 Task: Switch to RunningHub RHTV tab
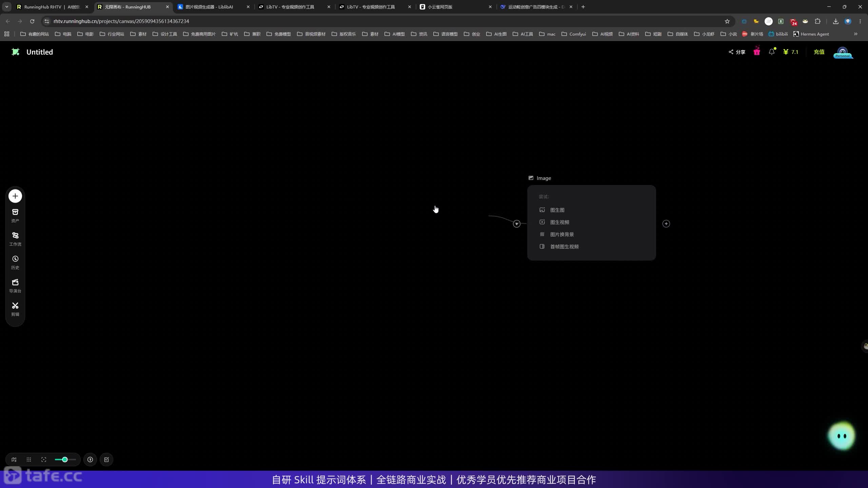[52, 7]
